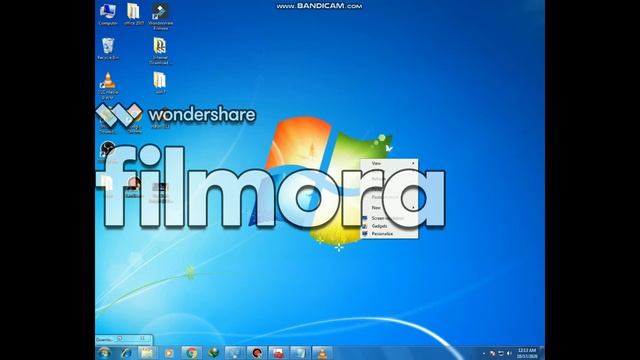This screenshot has height=360, width=640.
Task: Click the Show desktop button
Action: tap(542, 353)
